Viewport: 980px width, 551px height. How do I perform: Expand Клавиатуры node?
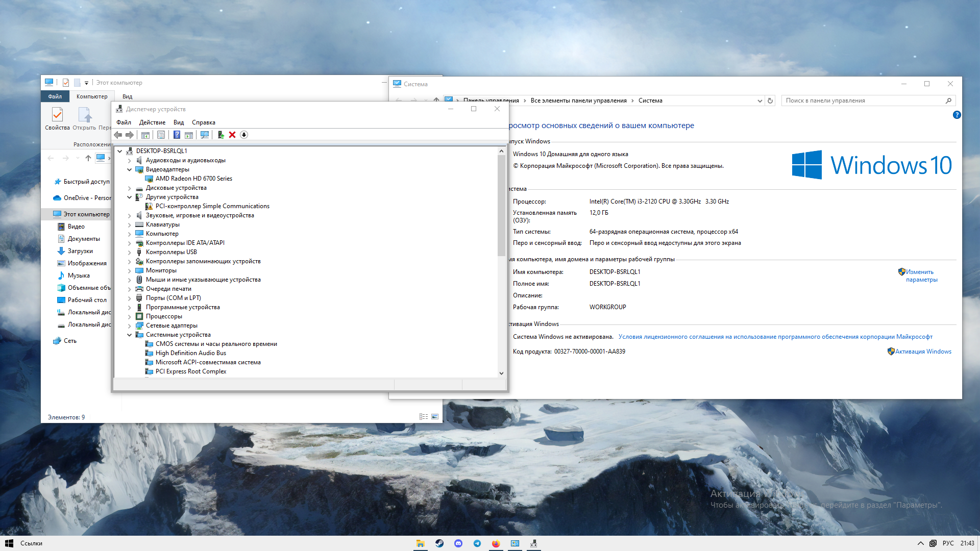point(130,224)
